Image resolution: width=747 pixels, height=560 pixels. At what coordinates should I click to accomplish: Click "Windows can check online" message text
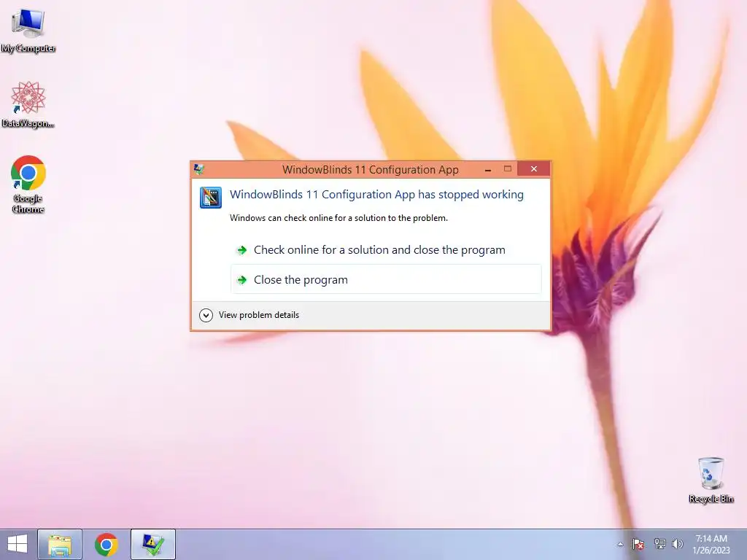click(x=338, y=218)
